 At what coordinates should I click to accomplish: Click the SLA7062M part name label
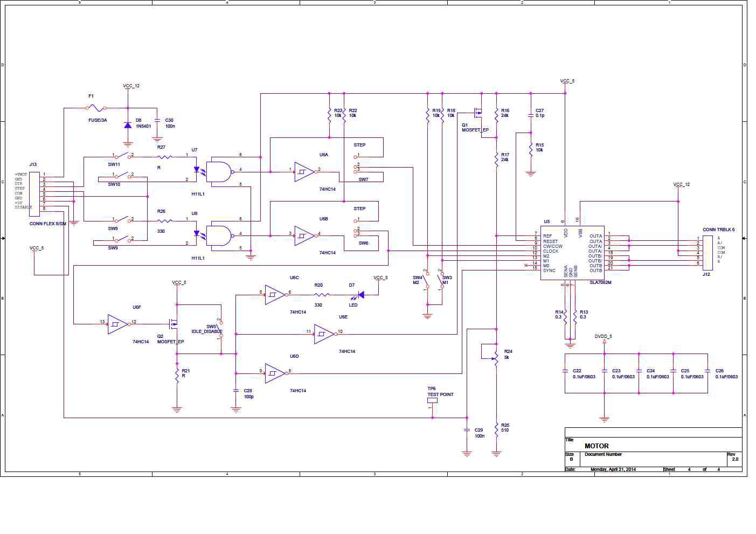[x=600, y=282]
